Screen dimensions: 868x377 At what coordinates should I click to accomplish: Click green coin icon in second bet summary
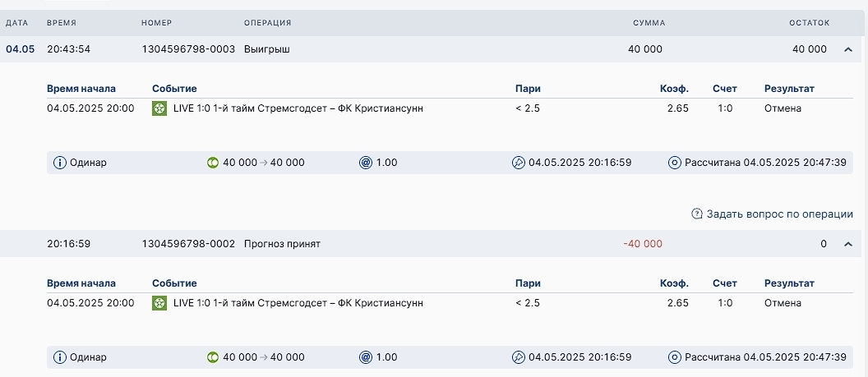tap(213, 357)
